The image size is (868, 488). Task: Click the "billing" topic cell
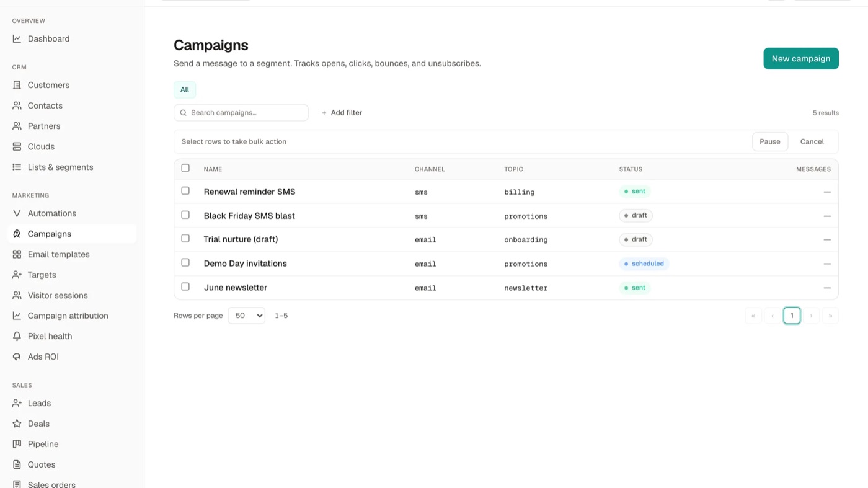(520, 192)
